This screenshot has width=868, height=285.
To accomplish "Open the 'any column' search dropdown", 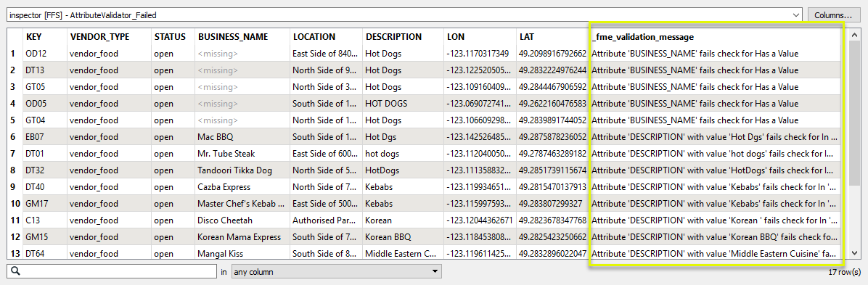I will point(337,272).
